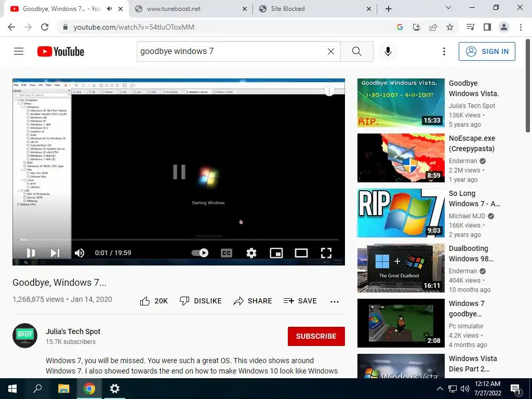
Task: Click the Google icon in address bar
Action: pos(400,27)
